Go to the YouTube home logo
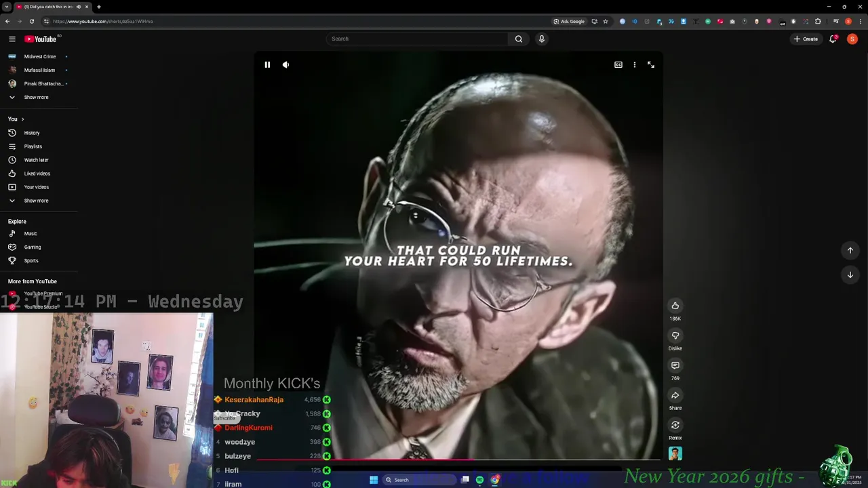This screenshot has width=868, height=488. [x=41, y=39]
